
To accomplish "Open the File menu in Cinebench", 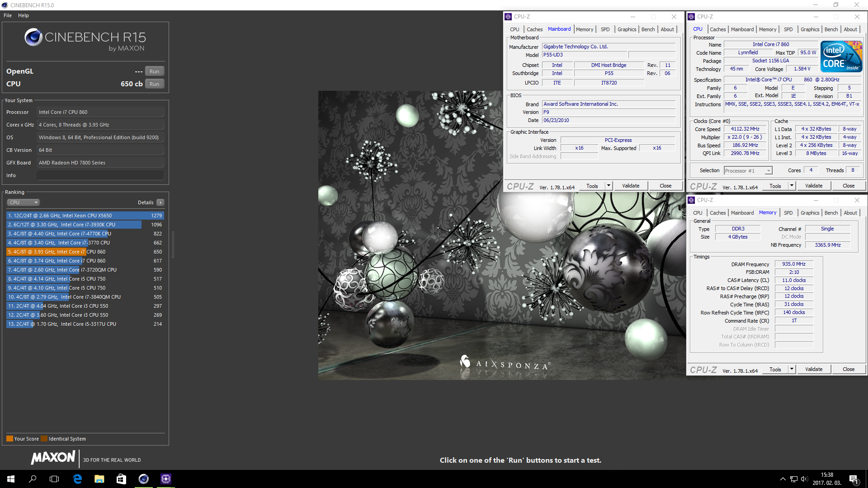I will pyautogui.click(x=8, y=15).
